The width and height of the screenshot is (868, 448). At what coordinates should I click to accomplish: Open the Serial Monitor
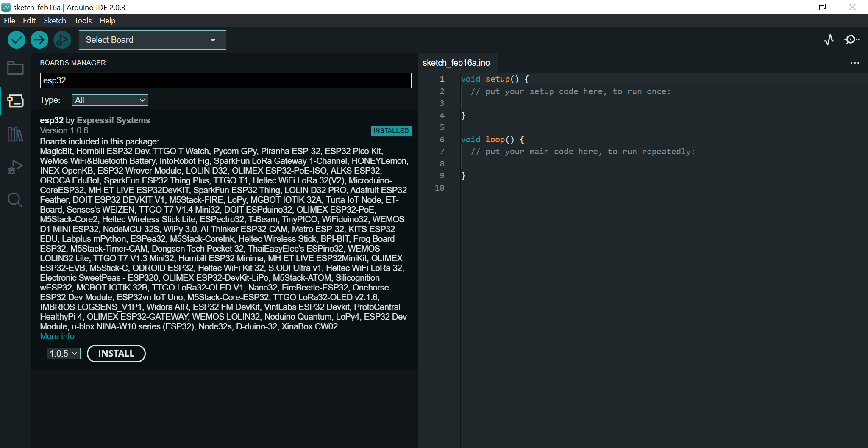pos(851,40)
